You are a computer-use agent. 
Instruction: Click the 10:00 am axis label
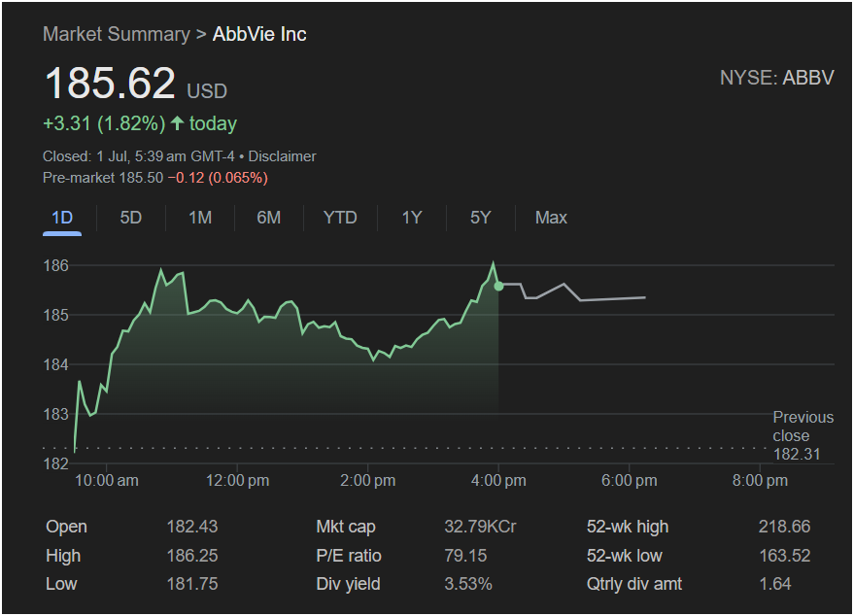tap(106, 480)
